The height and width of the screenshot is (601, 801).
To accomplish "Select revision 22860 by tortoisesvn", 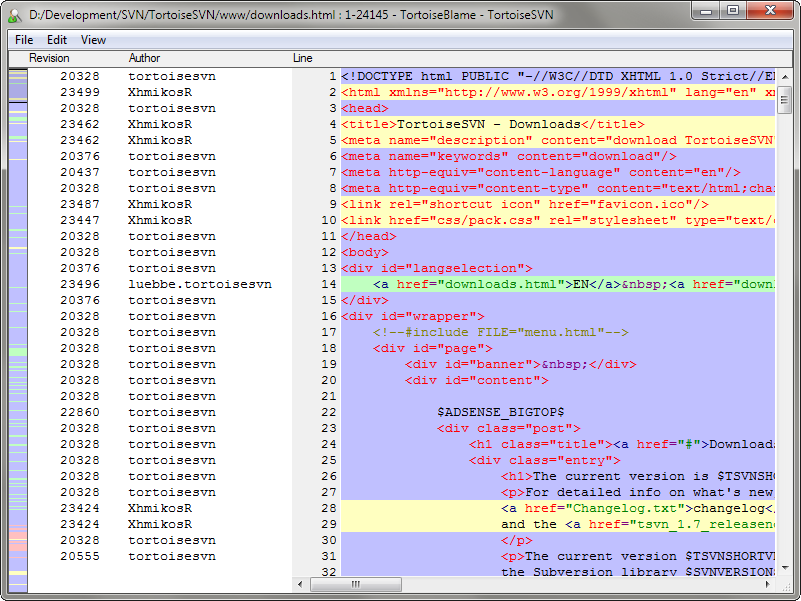I will pyautogui.click(x=80, y=412).
